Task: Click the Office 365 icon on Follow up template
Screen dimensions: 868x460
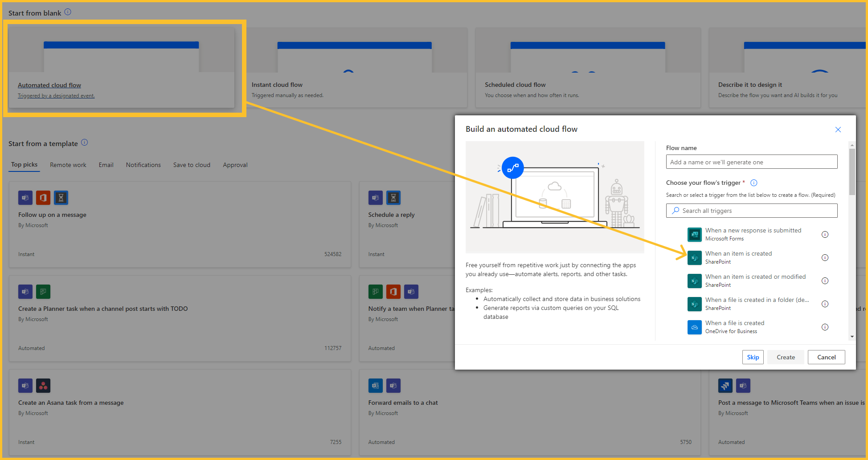Action: pyautogui.click(x=43, y=197)
